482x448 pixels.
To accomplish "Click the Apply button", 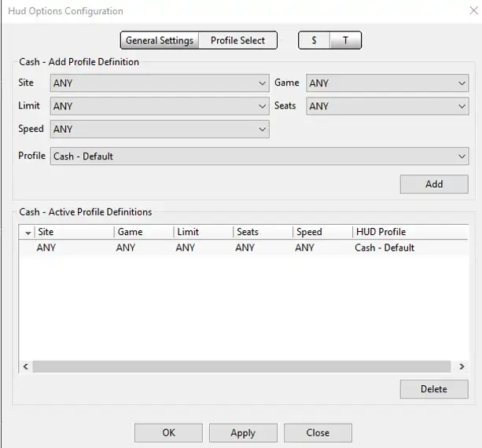I will coord(243,432).
